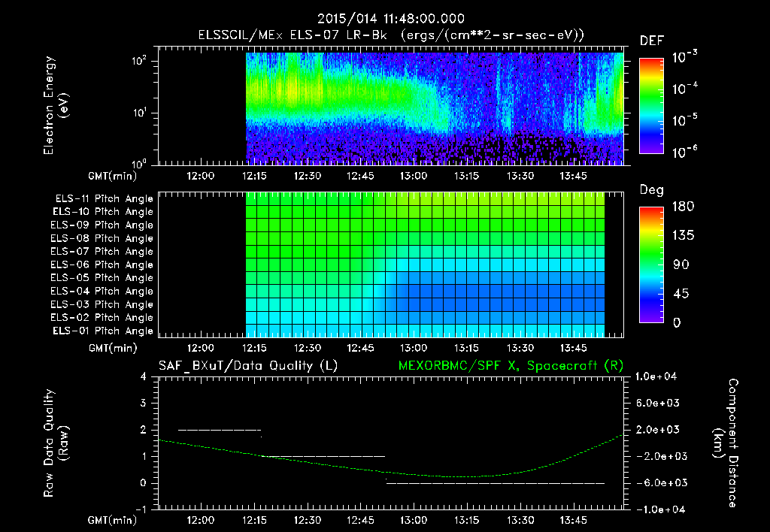Click the GMT(min) label under the pitch angle panel

(x=113, y=348)
